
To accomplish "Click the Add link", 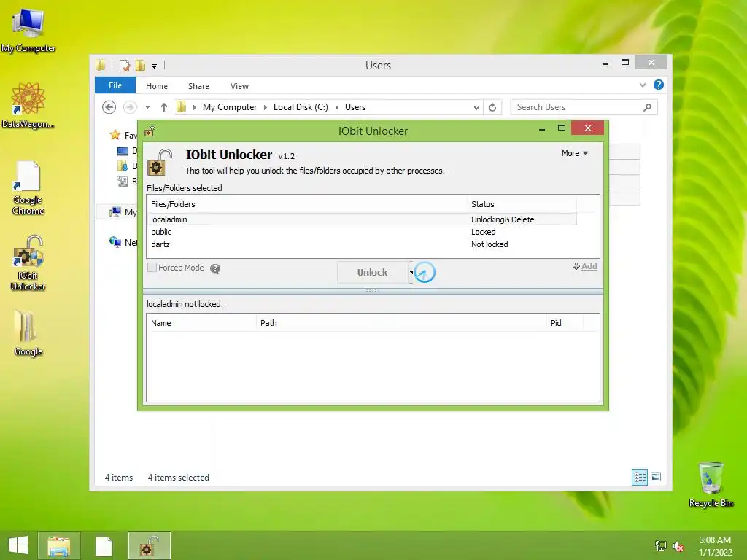I will pos(589,266).
